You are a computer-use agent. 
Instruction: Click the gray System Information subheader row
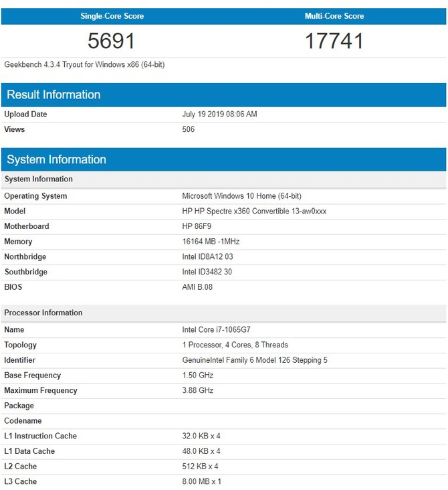point(223,179)
